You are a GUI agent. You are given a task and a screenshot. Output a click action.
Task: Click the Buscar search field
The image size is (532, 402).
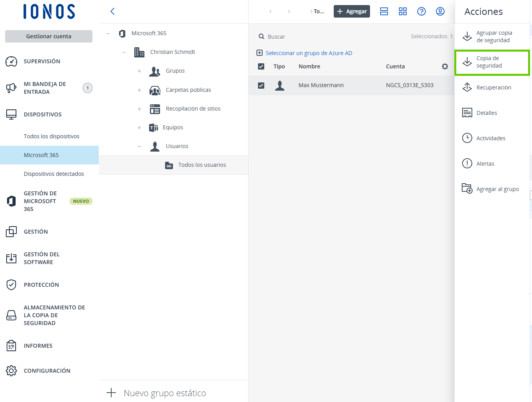tap(332, 37)
